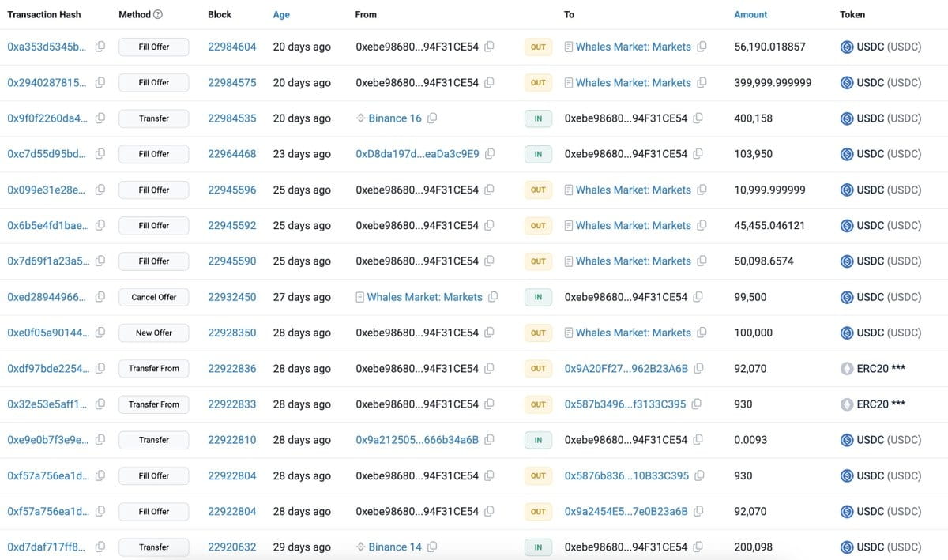Click ERC20 token icon in block 22922836 row
The image size is (948, 560).
(x=847, y=368)
